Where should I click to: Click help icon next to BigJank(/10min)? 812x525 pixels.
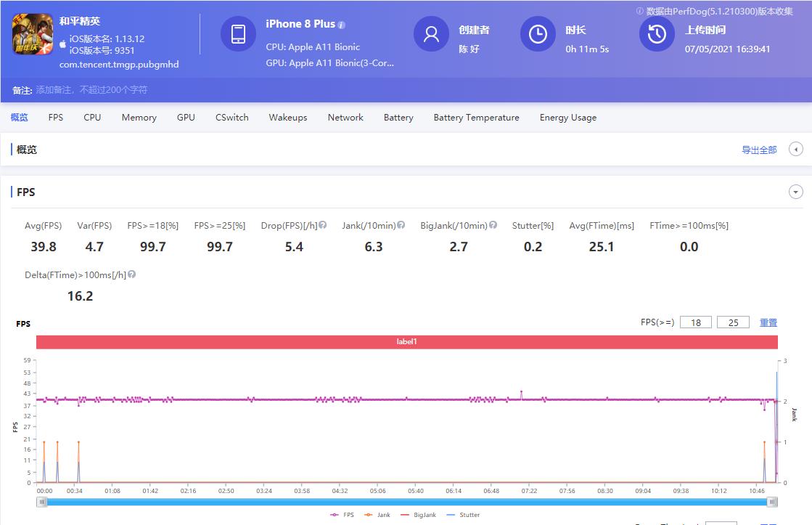tap(493, 225)
